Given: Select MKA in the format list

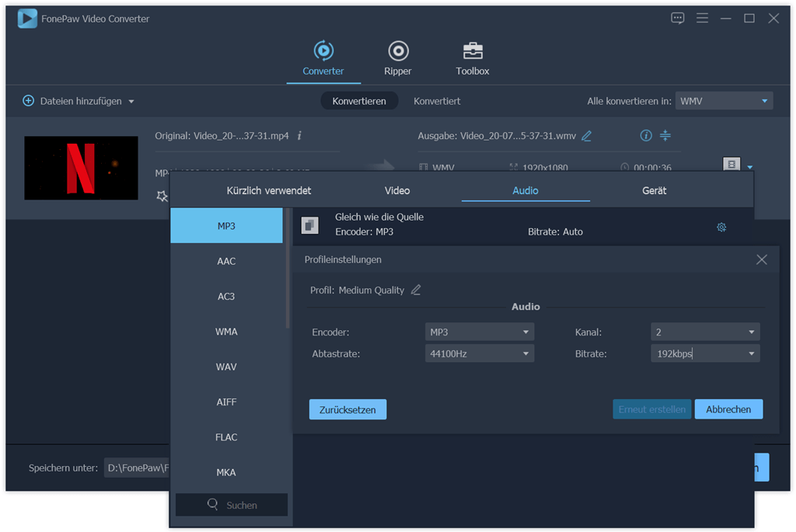Looking at the screenshot, I should point(226,472).
